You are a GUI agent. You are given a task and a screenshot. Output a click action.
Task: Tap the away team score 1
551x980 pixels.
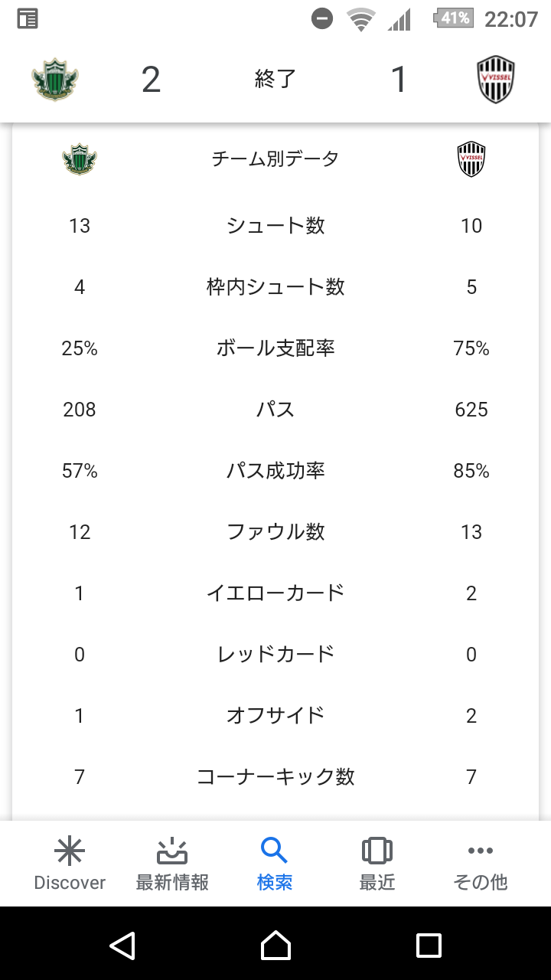pos(399,80)
